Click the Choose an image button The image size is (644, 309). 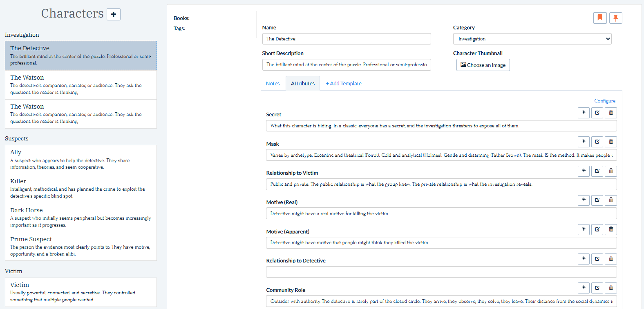483,65
